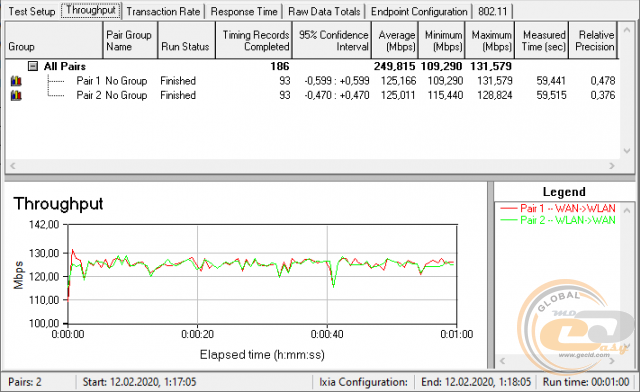Screen dimensions: 640x392
Task: Click Run time 00:01:00 status entry
Action: coord(586,382)
